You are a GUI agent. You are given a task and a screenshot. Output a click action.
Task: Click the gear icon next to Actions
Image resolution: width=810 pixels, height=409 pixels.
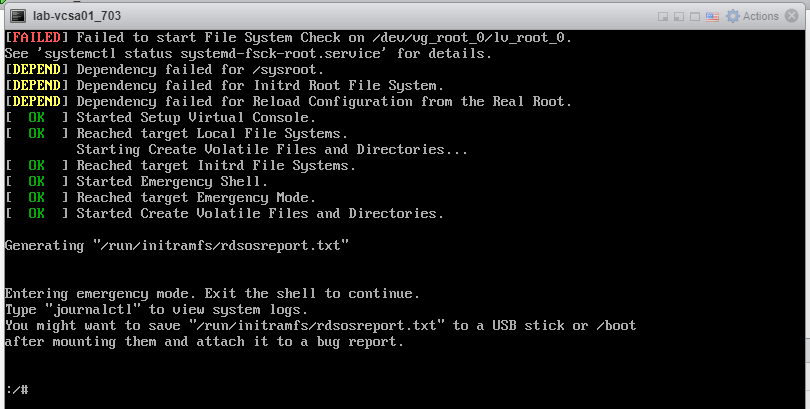coord(733,16)
